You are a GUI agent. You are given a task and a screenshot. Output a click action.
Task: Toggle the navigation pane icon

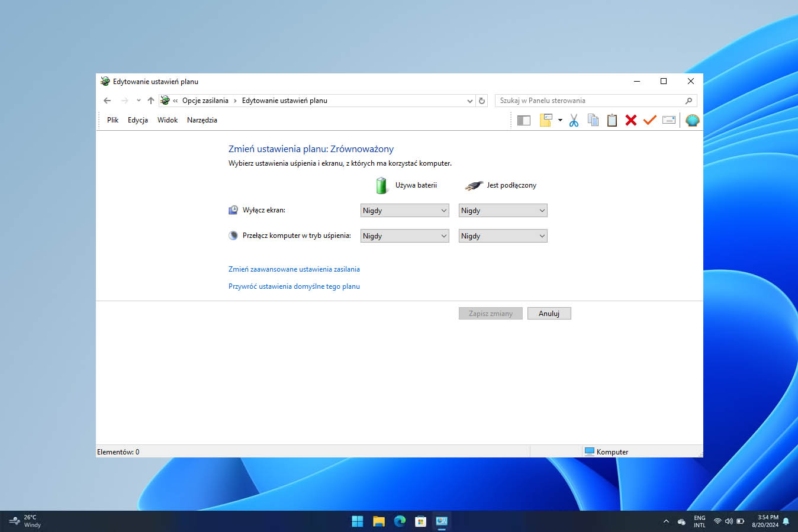coord(524,121)
